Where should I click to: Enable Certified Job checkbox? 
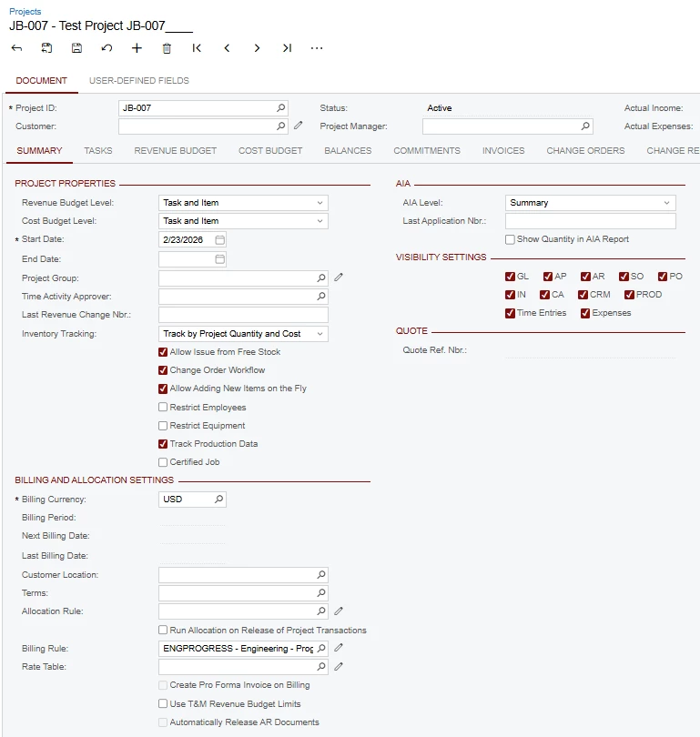(x=163, y=462)
